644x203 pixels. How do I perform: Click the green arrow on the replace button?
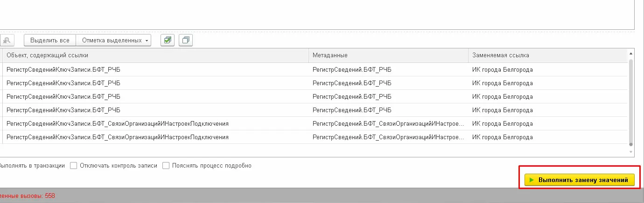pyautogui.click(x=531, y=180)
